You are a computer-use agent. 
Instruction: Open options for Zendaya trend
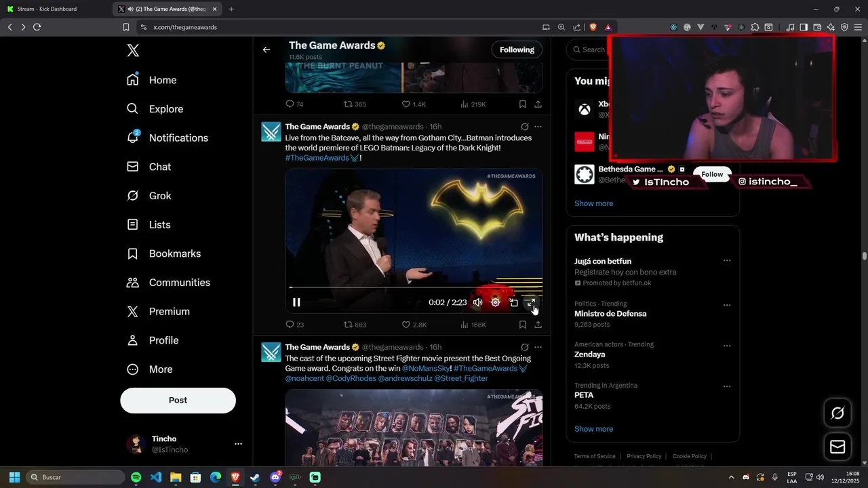coord(727,346)
